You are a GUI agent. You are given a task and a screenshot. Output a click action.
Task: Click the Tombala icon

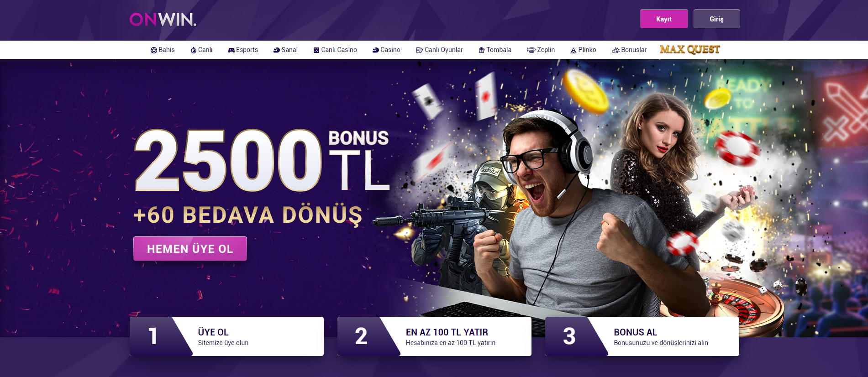click(482, 50)
